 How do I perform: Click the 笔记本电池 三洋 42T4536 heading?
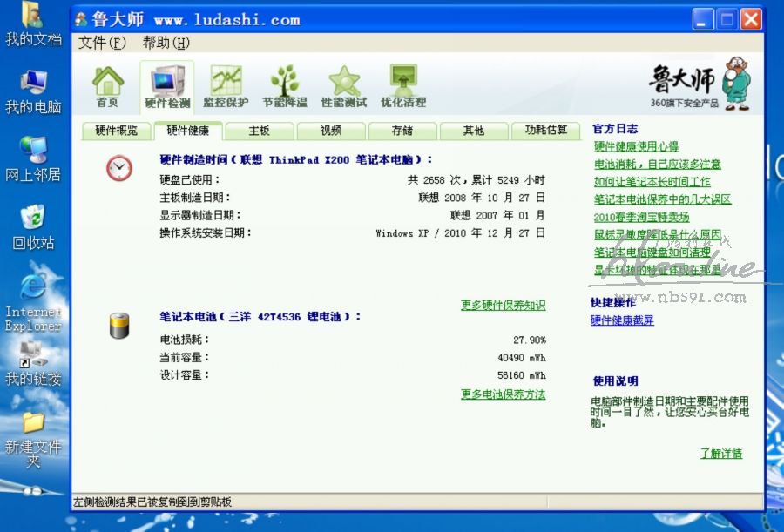[260, 317]
